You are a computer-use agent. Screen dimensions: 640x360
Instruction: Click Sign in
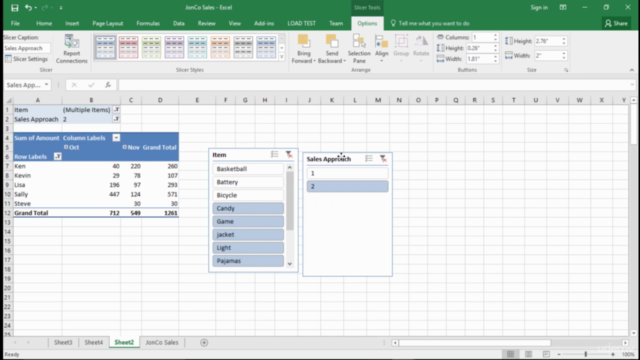(x=539, y=7)
